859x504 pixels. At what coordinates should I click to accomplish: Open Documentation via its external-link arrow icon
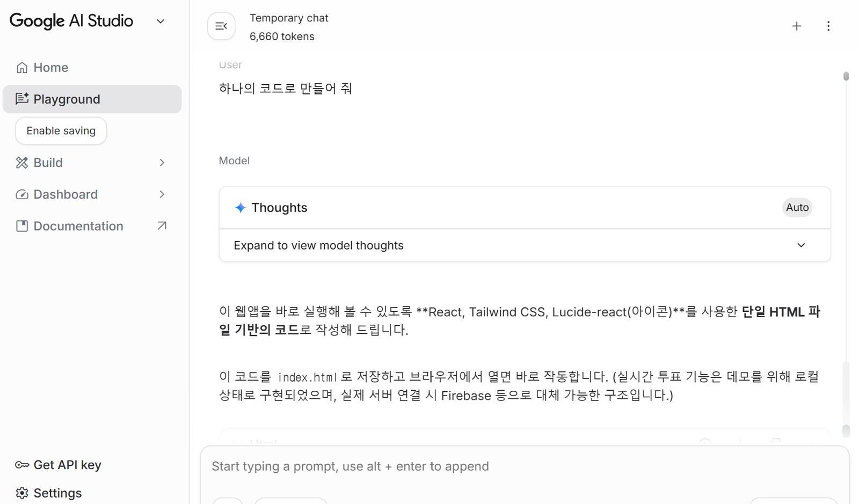(162, 226)
